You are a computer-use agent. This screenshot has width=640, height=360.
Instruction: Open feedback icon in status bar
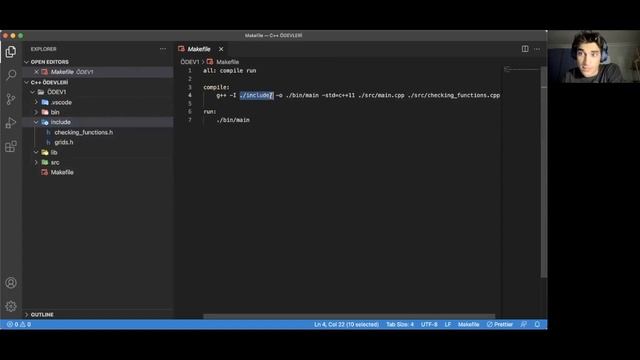(524, 324)
